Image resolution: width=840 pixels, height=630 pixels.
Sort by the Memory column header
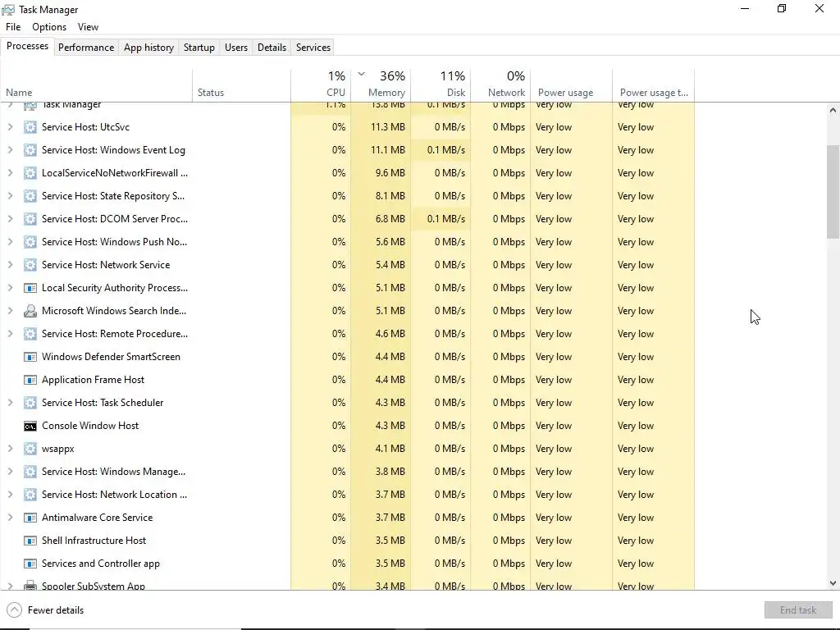pyautogui.click(x=381, y=85)
